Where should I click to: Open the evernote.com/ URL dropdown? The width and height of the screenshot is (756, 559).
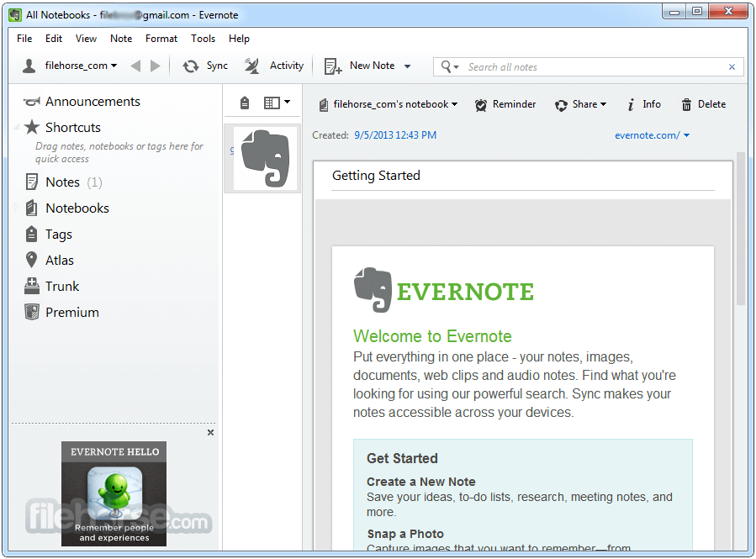tap(686, 135)
